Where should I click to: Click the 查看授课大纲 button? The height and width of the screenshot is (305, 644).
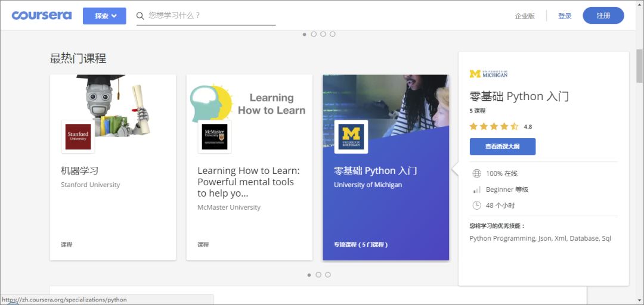tap(502, 147)
